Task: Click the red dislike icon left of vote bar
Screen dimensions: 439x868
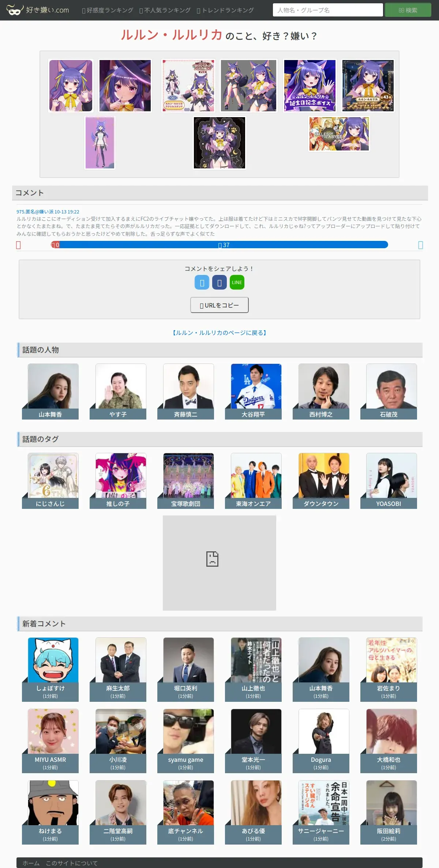Action: tap(18, 245)
